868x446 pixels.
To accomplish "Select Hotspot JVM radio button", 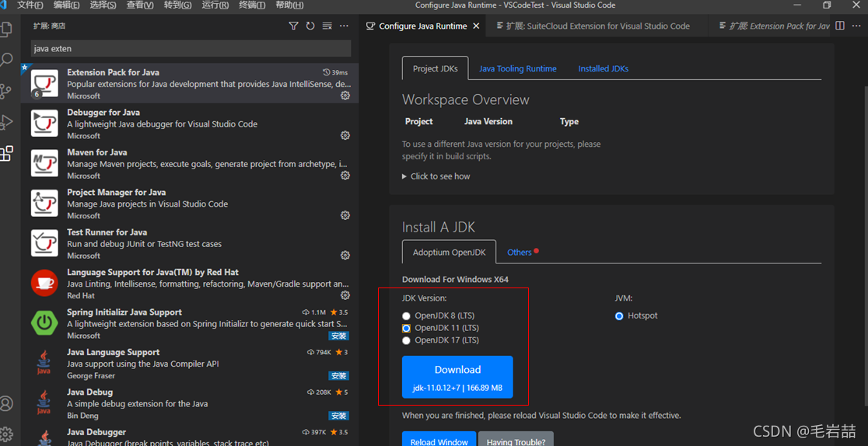I will pos(619,316).
